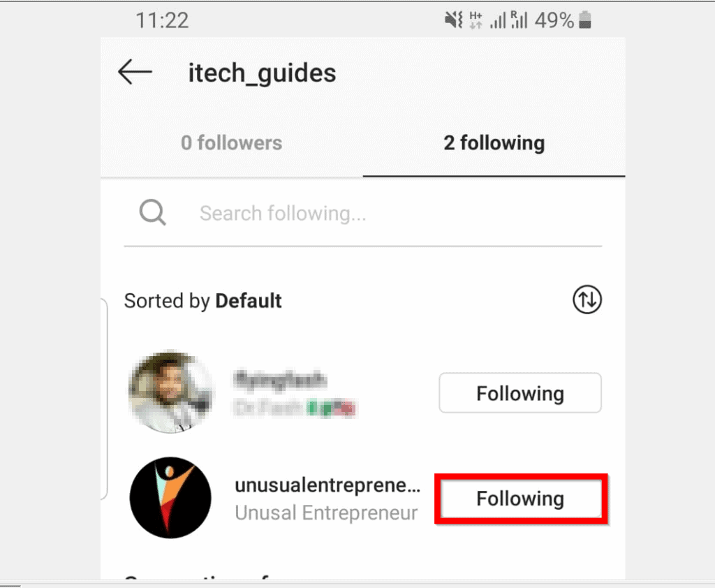715x588 pixels.
Task: Switch to the 0 followers tab
Action: click(x=231, y=142)
